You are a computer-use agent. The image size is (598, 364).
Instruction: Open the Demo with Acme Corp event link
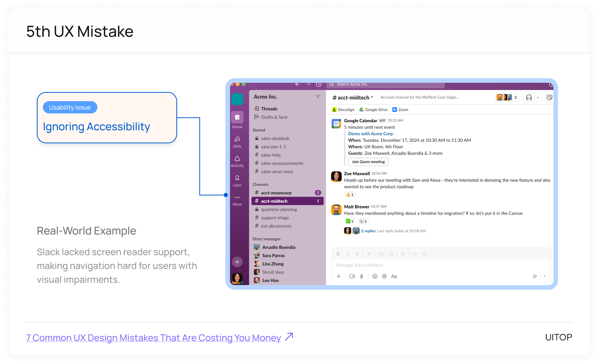tap(370, 134)
